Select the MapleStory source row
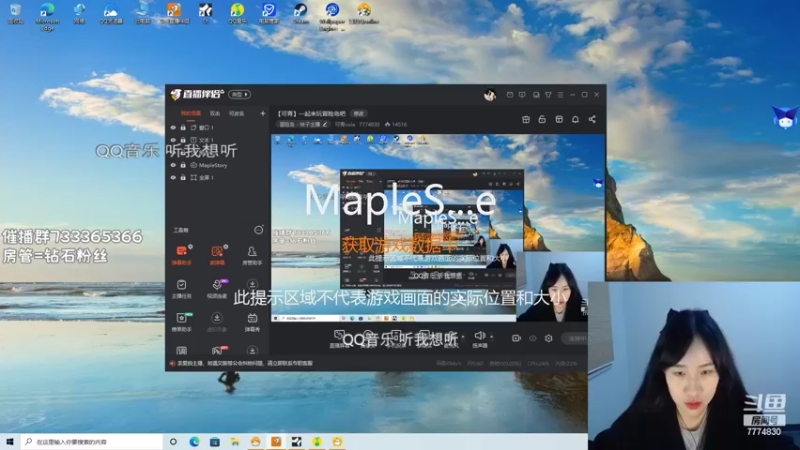The image size is (800, 450). (218, 165)
